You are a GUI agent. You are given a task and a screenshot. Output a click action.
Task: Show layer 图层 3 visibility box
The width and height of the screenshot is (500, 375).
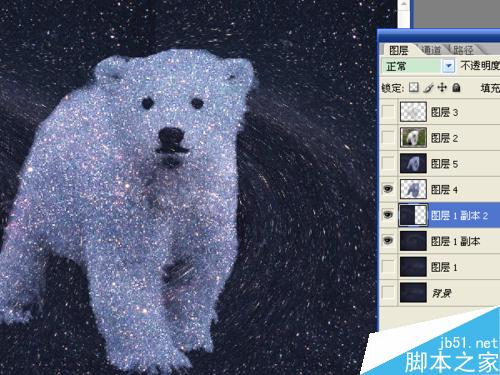click(x=388, y=112)
